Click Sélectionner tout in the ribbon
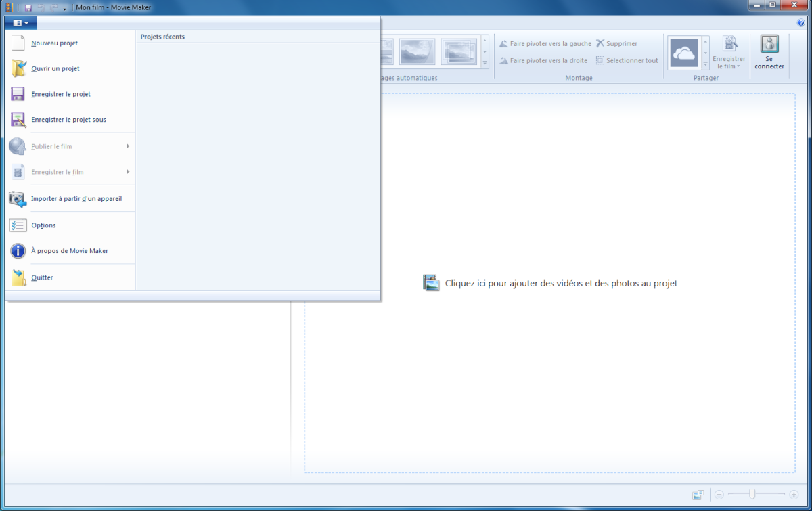 click(x=627, y=60)
